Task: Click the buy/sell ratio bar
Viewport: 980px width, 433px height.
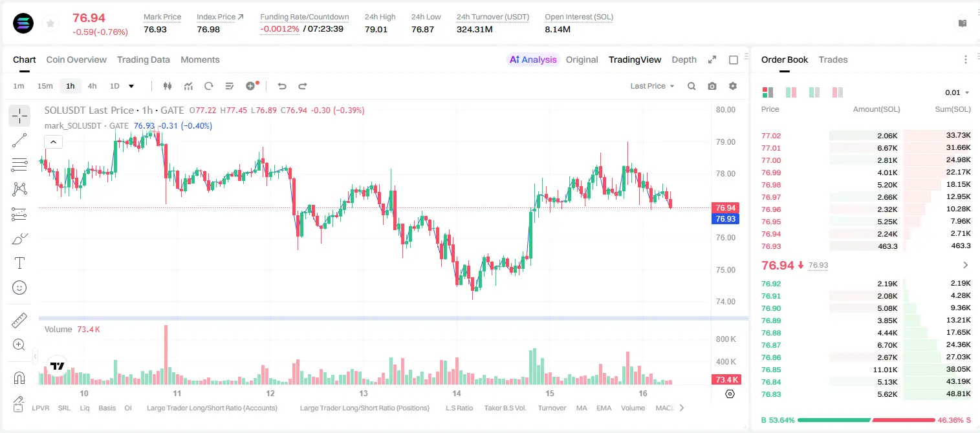Action: click(866, 420)
